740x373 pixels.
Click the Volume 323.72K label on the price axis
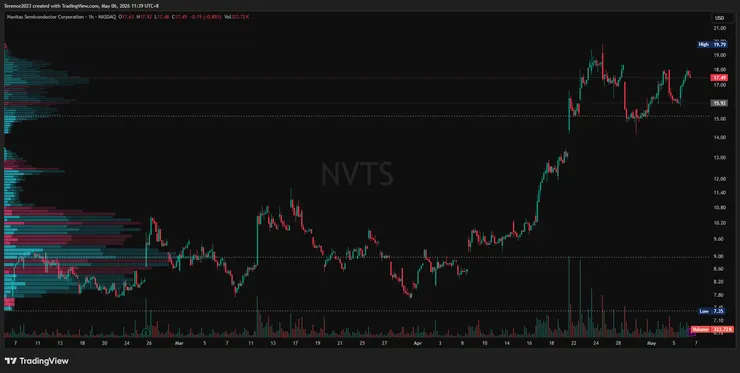tap(713, 329)
